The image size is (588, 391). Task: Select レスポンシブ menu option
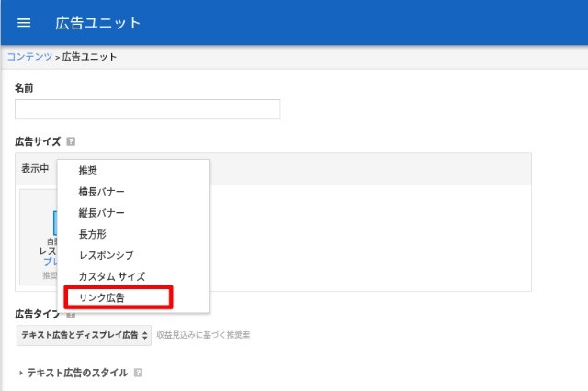133,255
